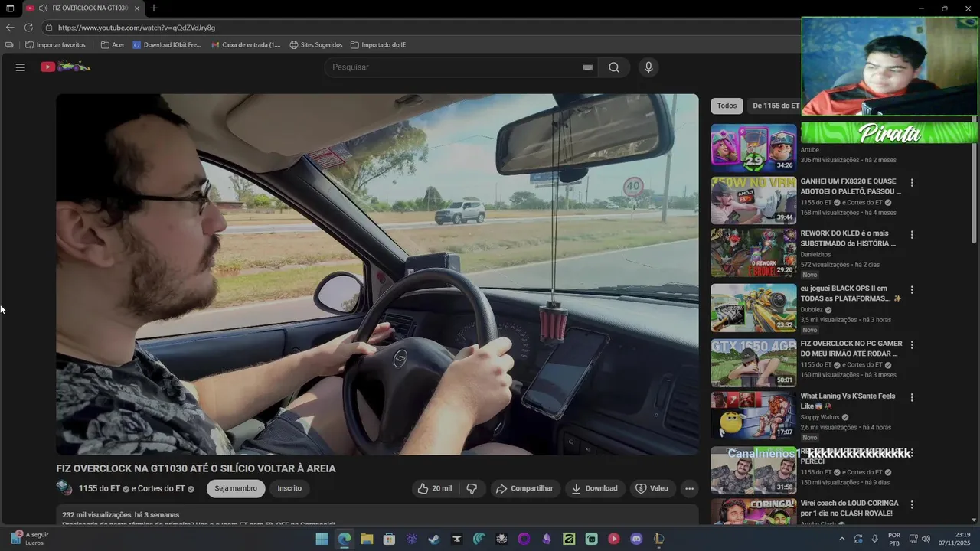This screenshot has height=551, width=980.
Task: Dislike the video with thumbs-down
Action: tap(472, 488)
